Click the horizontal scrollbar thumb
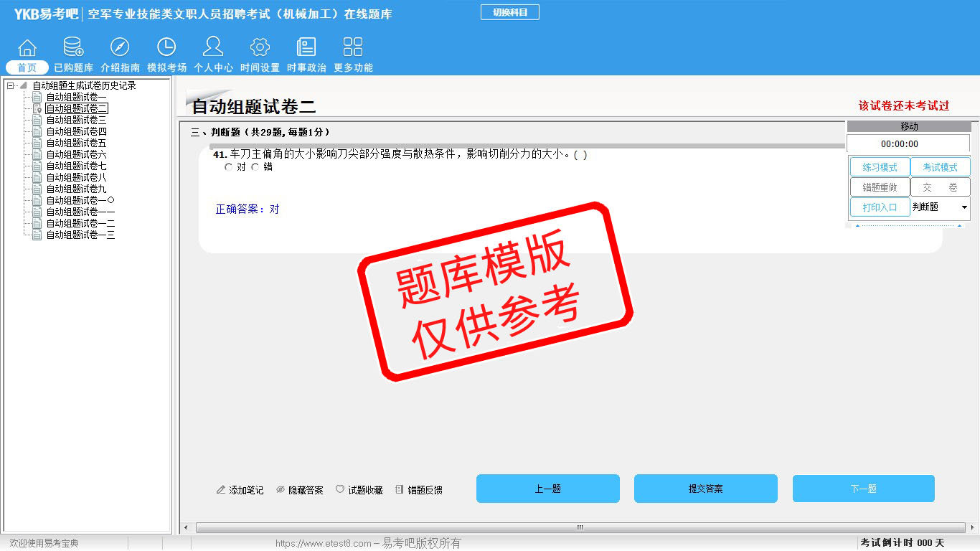This screenshot has height=551, width=980. click(x=580, y=528)
